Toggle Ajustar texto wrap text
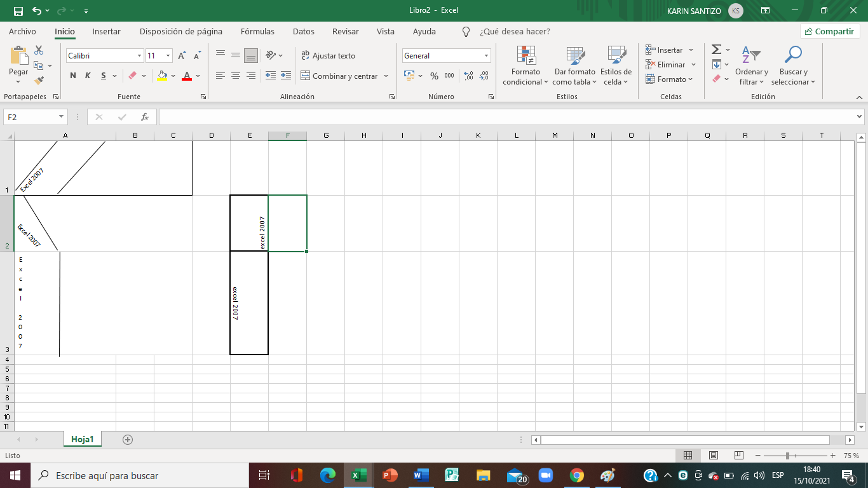 click(x=328, y=56)
